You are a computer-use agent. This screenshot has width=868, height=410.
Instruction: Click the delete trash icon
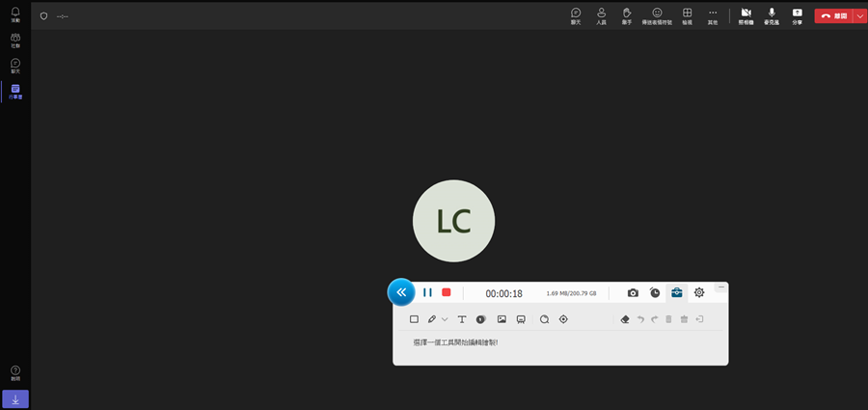pyautogui.click(x=668, y=319)
